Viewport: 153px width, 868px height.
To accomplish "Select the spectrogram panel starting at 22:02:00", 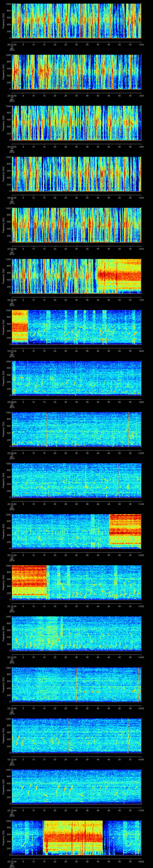I will point(77,72).
